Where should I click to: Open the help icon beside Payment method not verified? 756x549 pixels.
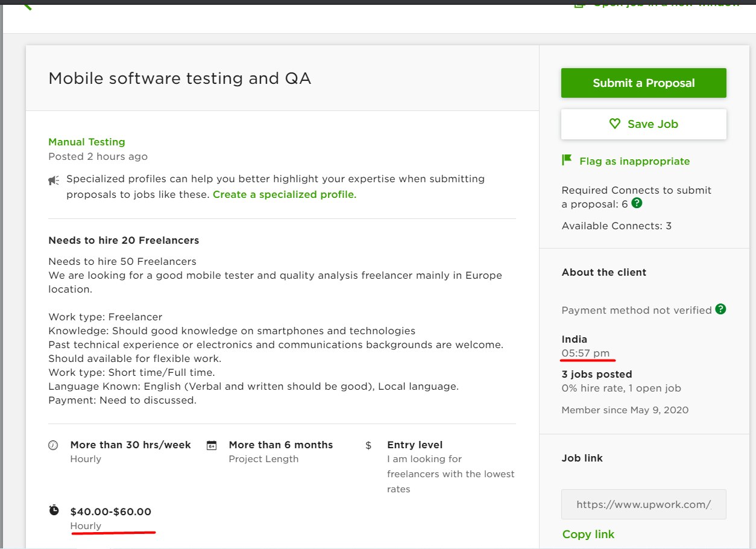pos(720,309)
